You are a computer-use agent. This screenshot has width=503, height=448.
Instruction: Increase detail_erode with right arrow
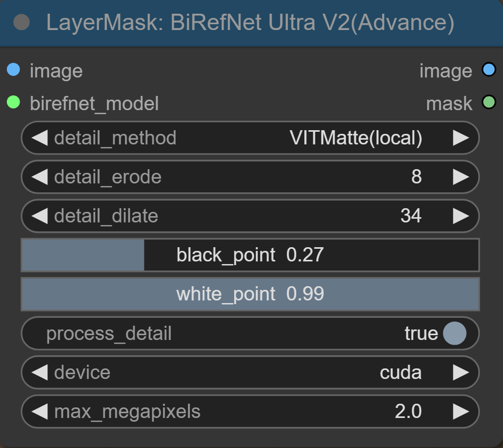tap(461, 177)
